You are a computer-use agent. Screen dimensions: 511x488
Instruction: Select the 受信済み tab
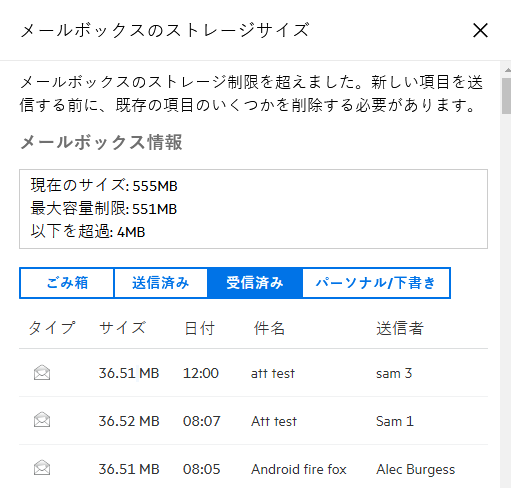click(255, 283)
